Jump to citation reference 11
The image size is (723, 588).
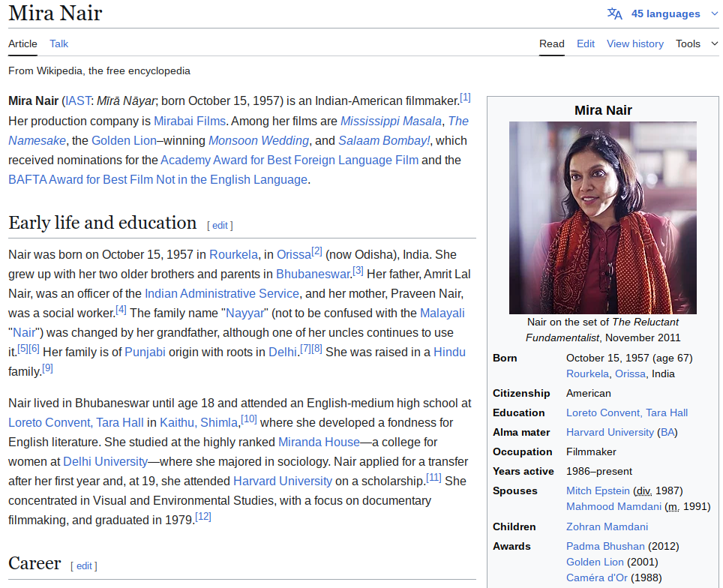(433, 477)
